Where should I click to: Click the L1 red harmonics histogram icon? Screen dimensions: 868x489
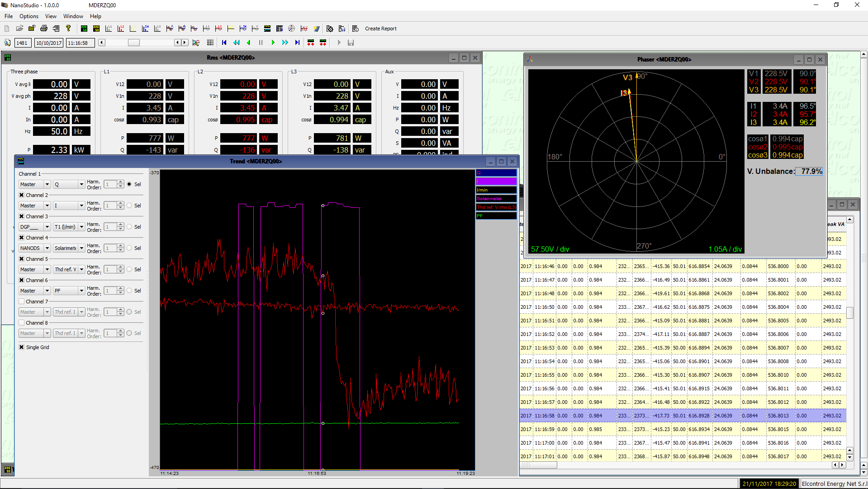121,29
